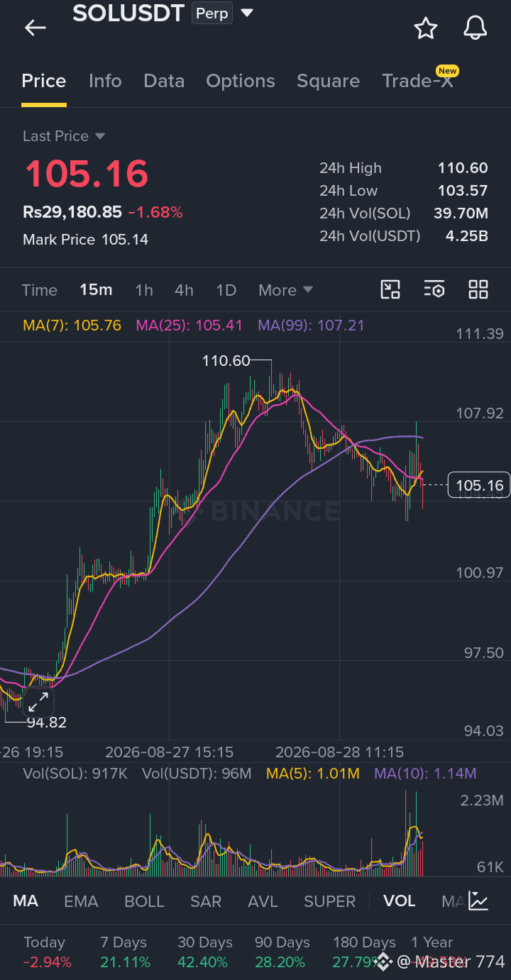Tap the Perp contract label
This screenshot has width=511, height=980.
(212, 13)
